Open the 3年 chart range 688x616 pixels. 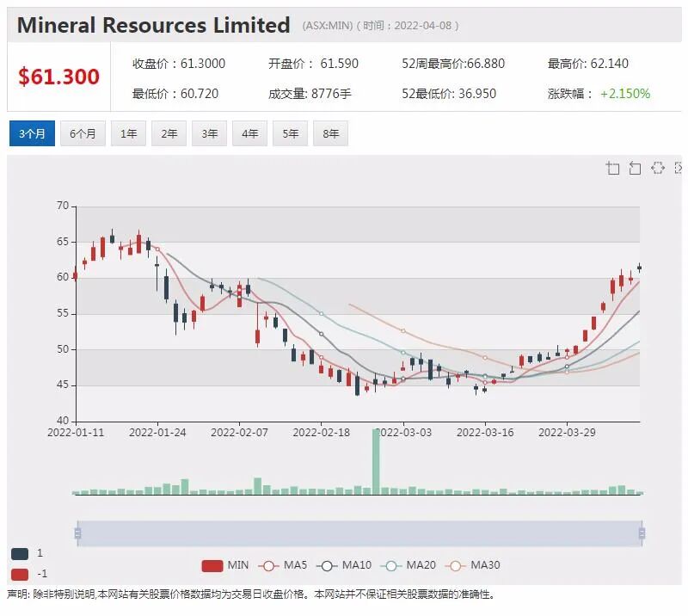(x=209, y=133)
